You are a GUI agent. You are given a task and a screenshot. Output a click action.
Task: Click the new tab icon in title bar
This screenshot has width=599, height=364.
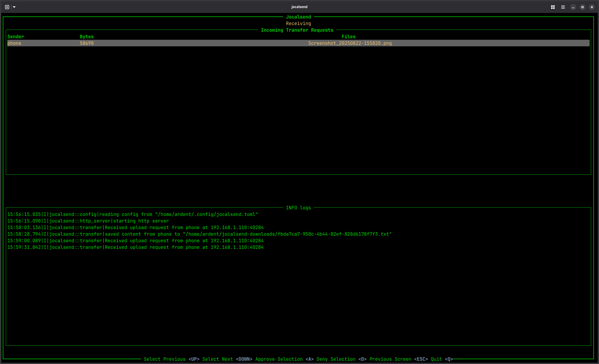pos(7,7)
